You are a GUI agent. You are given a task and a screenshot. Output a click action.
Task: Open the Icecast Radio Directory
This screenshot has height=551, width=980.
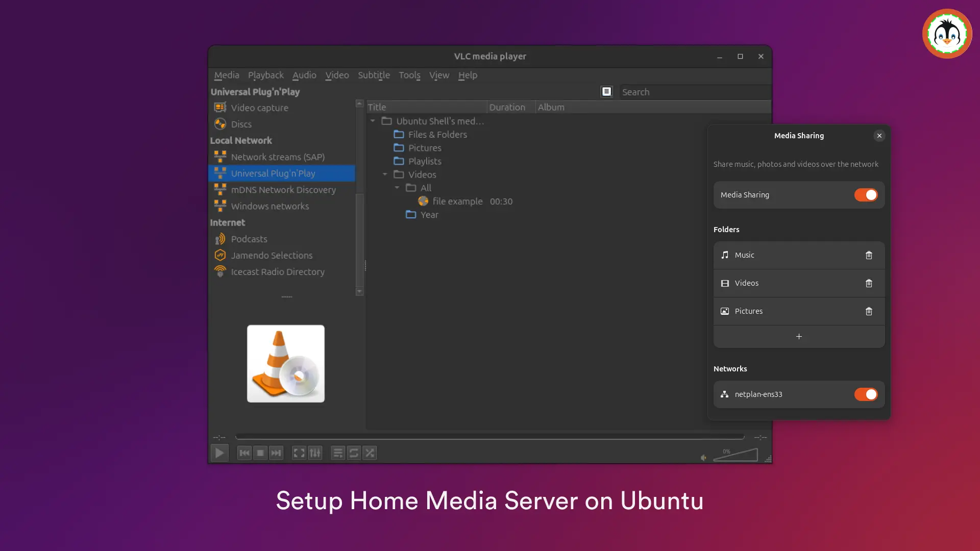tap(277, 272)
